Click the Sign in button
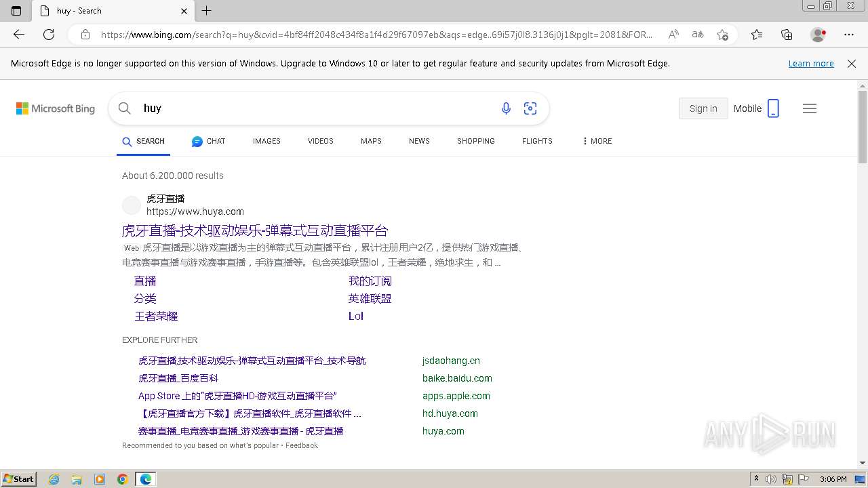The width and height of the screenshot is (868, 488). click(x=703, y=108)
